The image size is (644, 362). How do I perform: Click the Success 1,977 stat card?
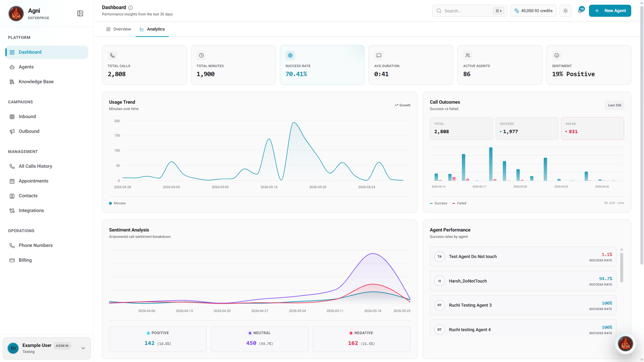point(527,128)
